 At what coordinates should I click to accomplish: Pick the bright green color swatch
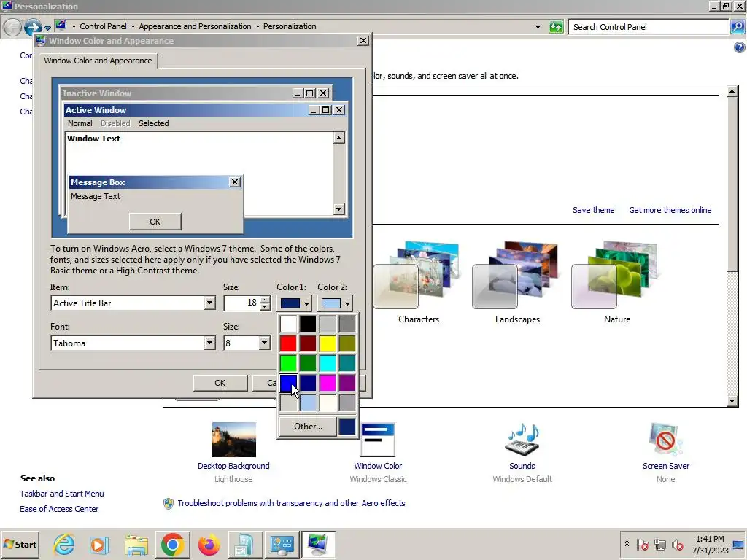pyautogui.click(x=288, y=363)
